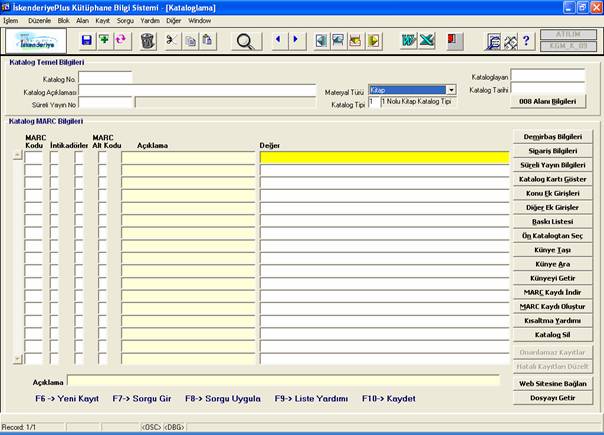Open the Window menu
Viewport: 604px width, 435px height.
(x=200, y=21)
